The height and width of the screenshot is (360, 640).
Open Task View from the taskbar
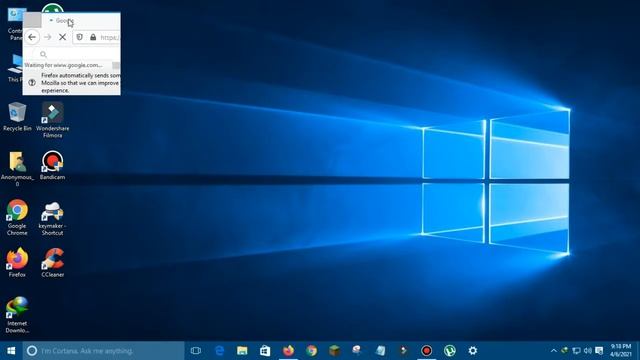point(196,351)
